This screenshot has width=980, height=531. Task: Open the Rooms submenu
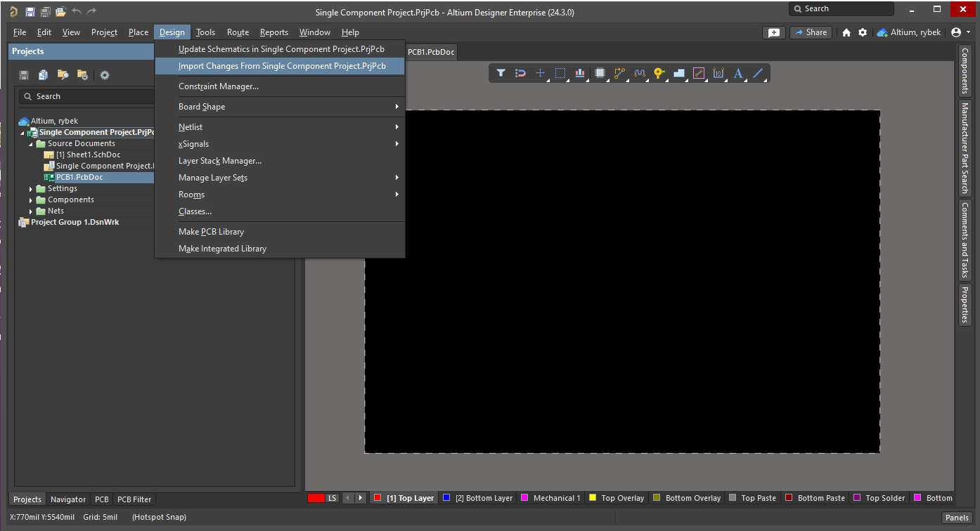(280, 195)
